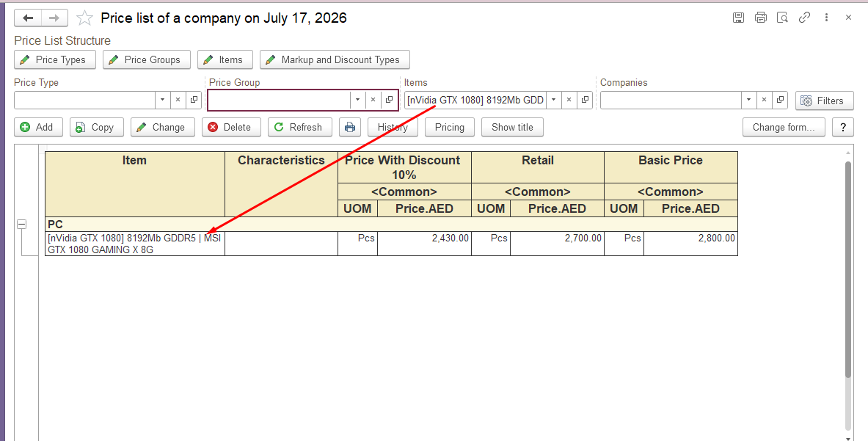Screen dimensions: 868x441
Task: Click the Item column header
Action: 134,183
